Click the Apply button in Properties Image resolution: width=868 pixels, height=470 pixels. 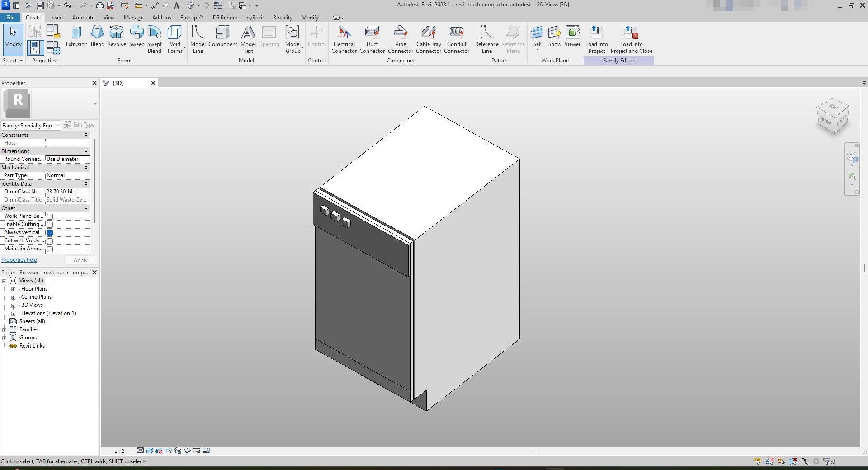tap(80, 260)
